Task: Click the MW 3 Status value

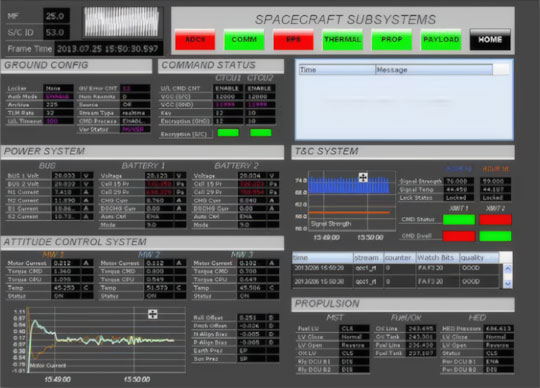Action: pyautogui.click(x=252, y=296)
